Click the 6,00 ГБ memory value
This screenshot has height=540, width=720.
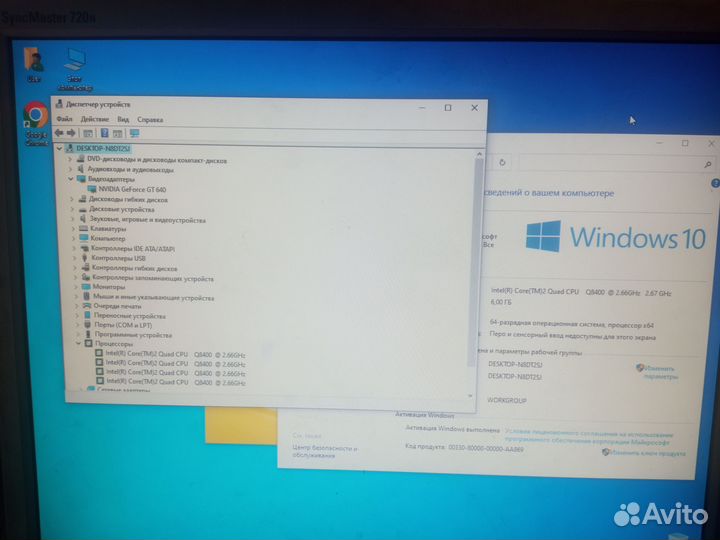[500, 302]
